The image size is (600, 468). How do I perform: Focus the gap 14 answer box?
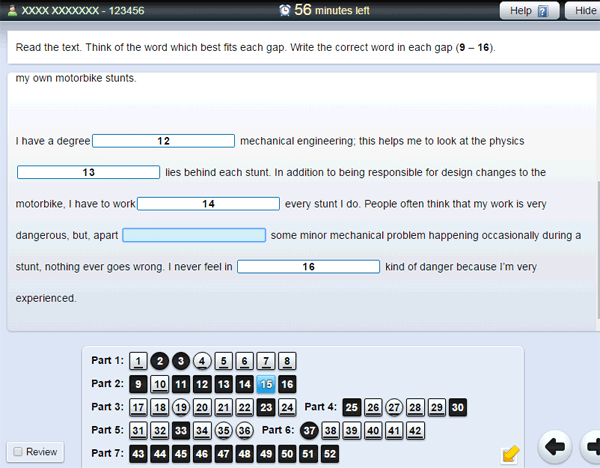click(208, 204)
